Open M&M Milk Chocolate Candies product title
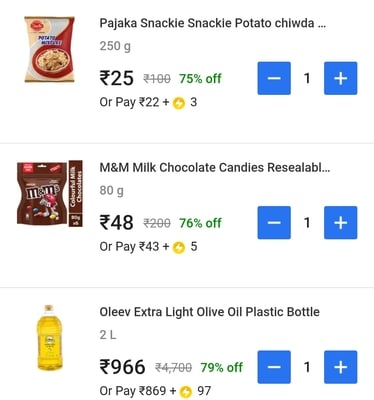374x400 pixels. tap(215, 167)
